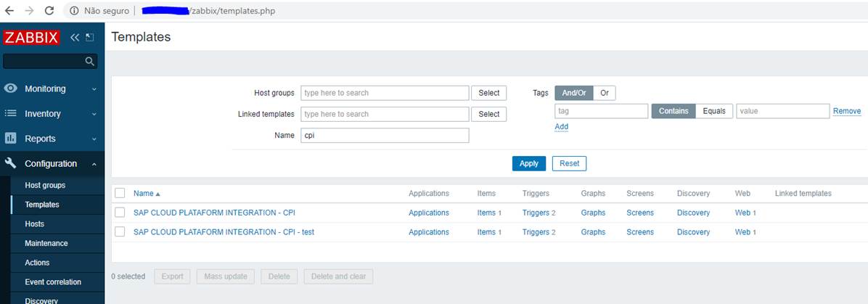
Task: Click the Name filter field containing cpi
Action: pyautogui.click(x=385, y=136)
